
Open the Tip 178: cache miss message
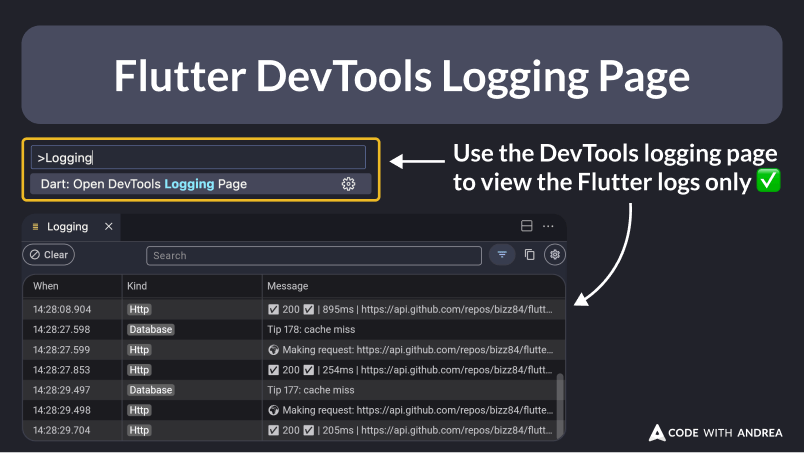[x=311, y=329]
